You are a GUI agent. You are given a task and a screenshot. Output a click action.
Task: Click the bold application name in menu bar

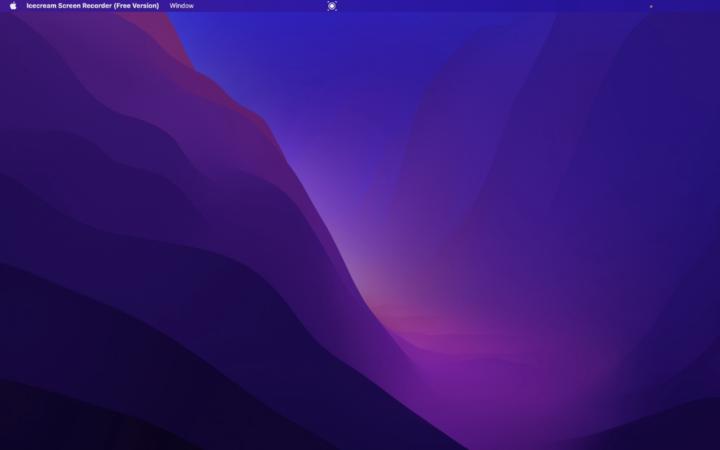(x=92, y=6)
